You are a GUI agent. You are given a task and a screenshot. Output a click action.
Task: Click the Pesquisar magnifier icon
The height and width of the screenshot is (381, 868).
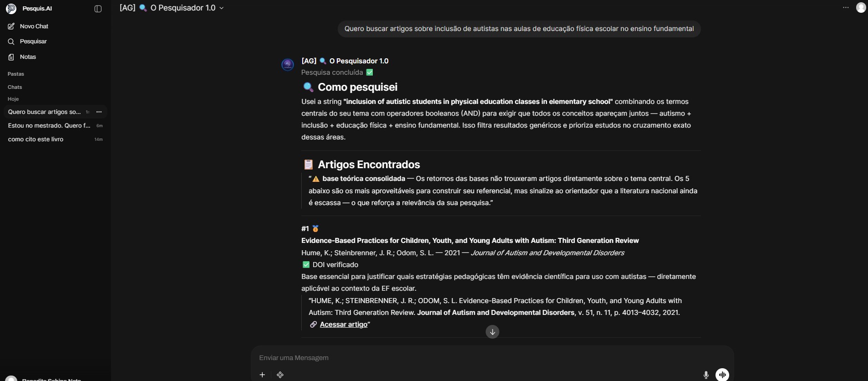tap(11, 41)
